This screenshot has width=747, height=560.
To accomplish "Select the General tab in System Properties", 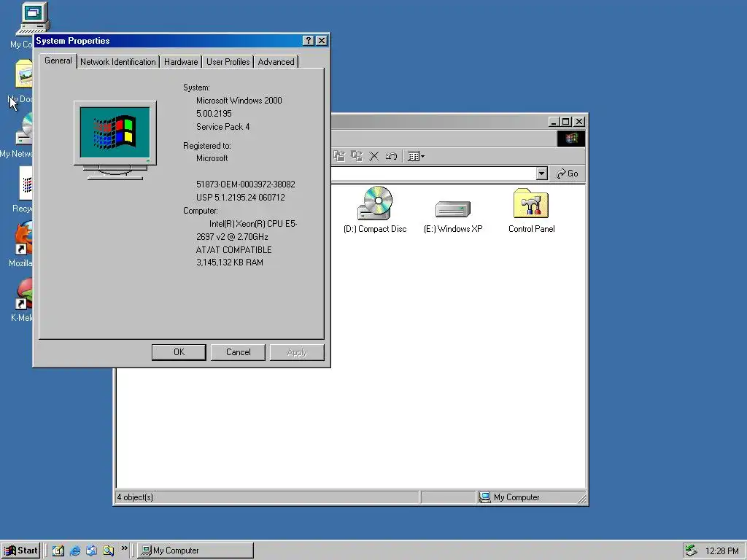I will pyautogui.click(x=58, y=61).
